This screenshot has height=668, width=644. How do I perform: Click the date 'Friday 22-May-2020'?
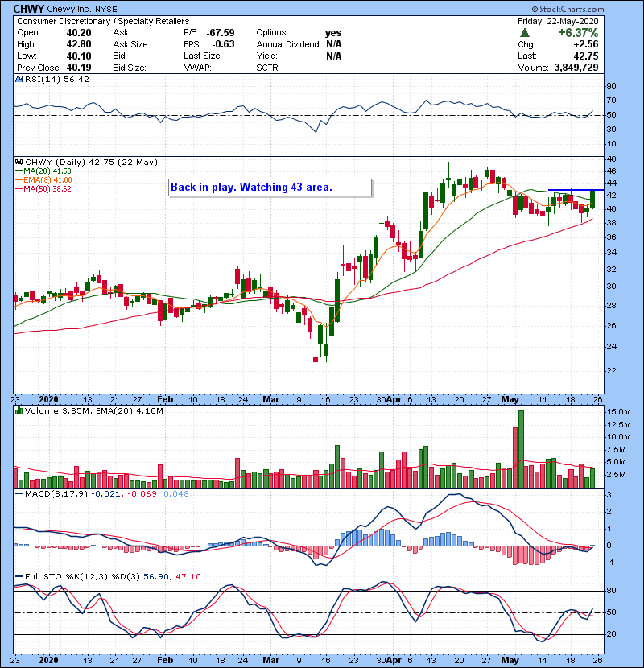pyautogui.click(x=558, y=21)
